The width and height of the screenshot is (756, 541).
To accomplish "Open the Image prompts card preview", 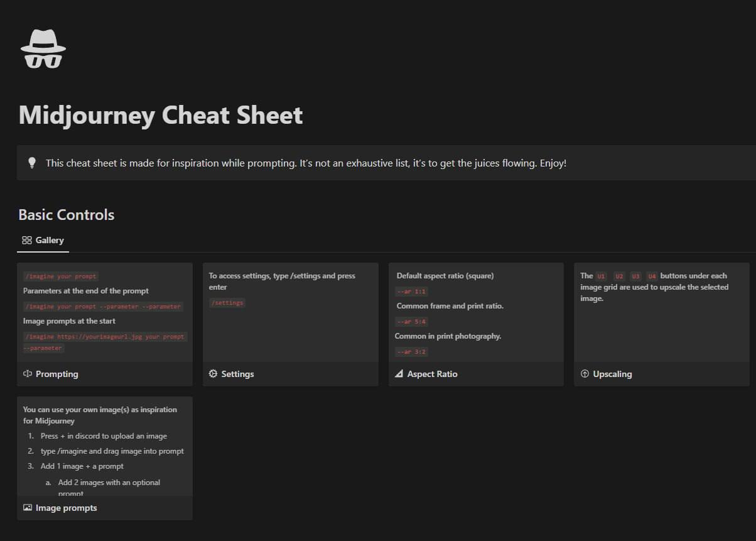I will pos(104,446).
